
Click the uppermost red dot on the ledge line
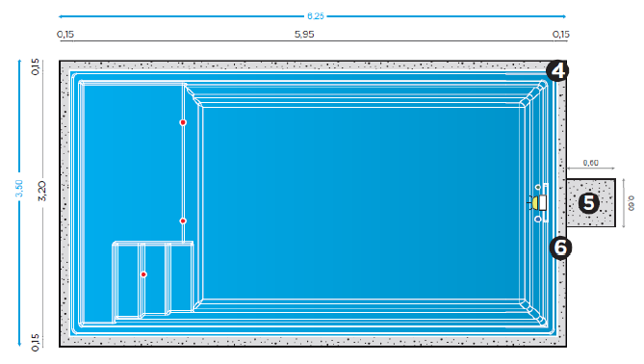183,122
